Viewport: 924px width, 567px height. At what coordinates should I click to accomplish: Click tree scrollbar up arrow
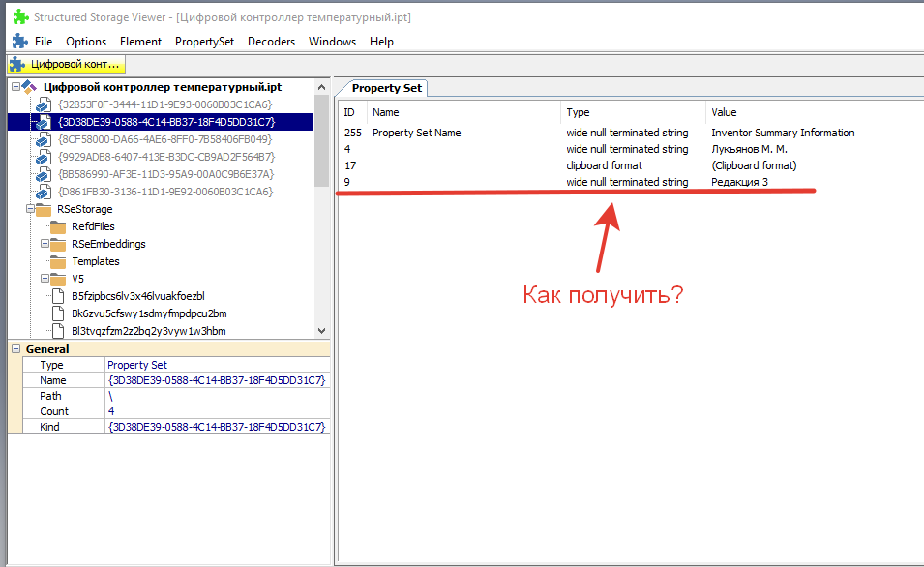(321, 87)
